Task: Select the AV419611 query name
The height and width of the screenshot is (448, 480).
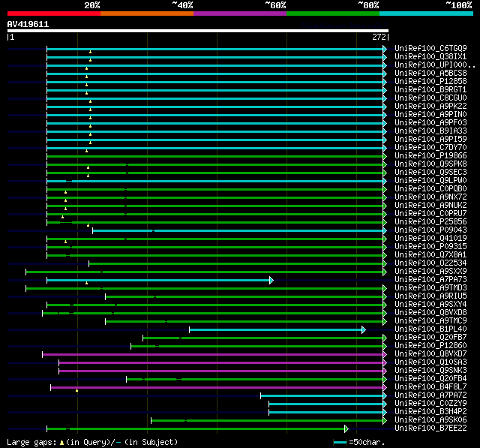Action: (x=28, y=24)
